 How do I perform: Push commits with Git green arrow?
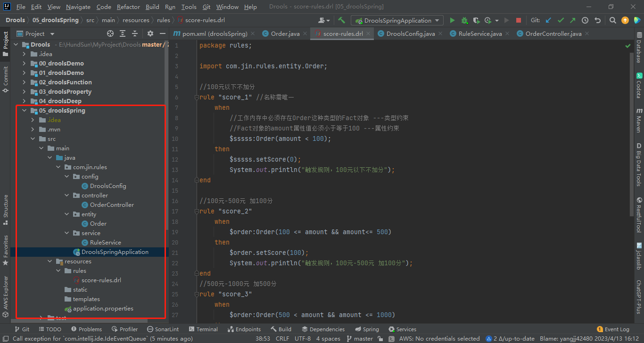(572, 20)
